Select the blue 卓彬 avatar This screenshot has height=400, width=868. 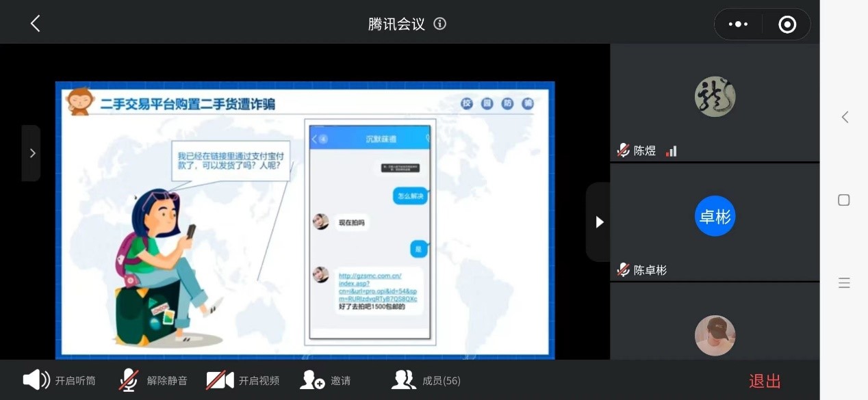(715, 216)
